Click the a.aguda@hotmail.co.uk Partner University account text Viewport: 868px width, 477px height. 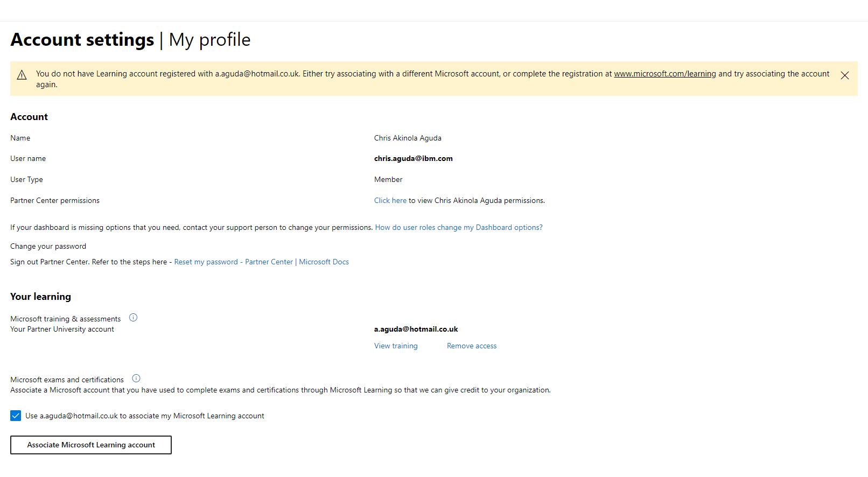coord(416,329)
